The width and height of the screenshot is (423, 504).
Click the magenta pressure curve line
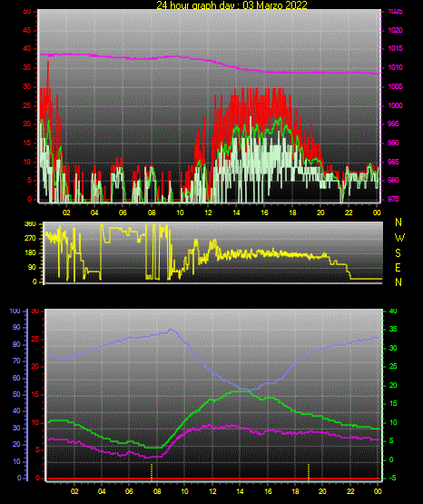pos(209,60)
